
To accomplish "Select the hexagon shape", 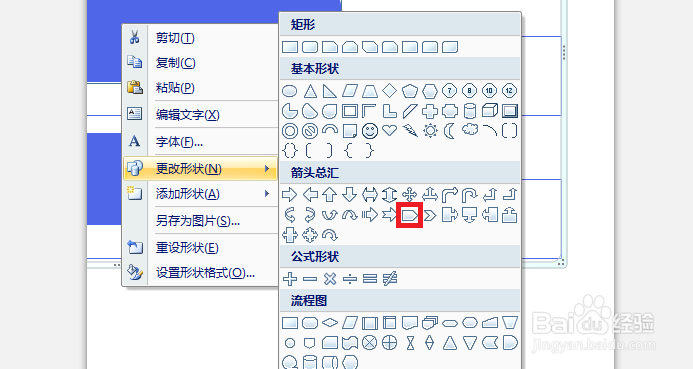I will pyautogui.click(x=430, y=91).
